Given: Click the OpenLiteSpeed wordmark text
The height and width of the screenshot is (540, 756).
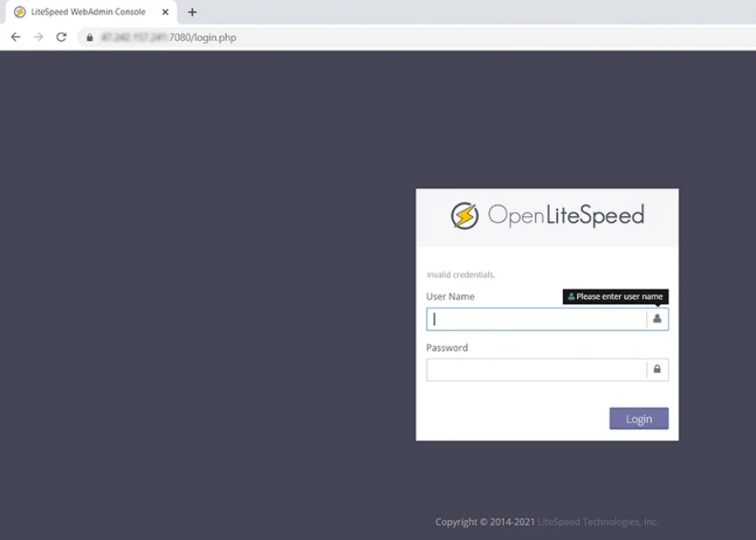Looking at the screenshot, I should (x=566, y=215).
